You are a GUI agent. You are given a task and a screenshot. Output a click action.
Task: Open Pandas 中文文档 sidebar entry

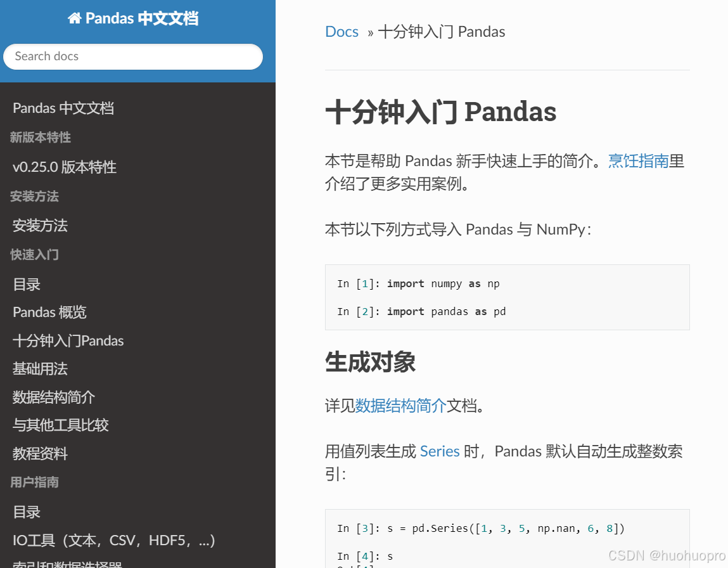click(x=63, y=108)
